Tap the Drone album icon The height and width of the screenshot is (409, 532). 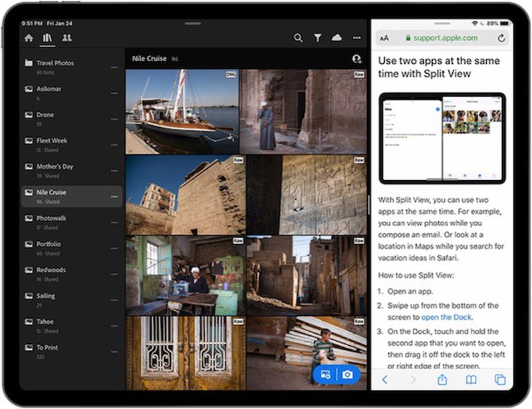29,115
